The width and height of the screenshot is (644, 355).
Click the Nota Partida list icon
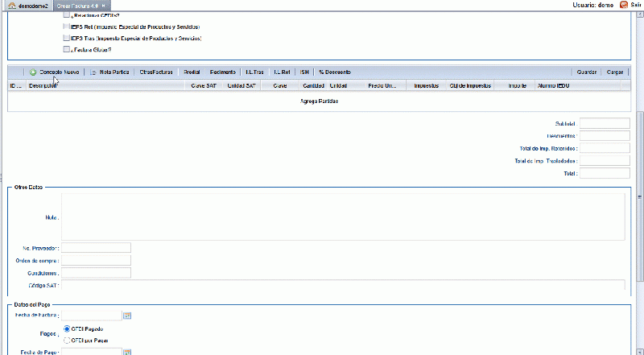click(x=93, y=72)
